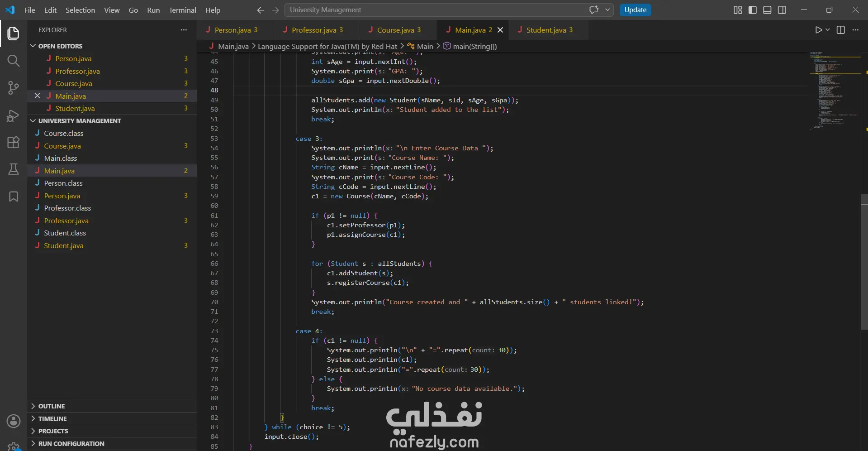Open the Extensions view icon
The width and height of the screenshot is (868, 451).
14,142
